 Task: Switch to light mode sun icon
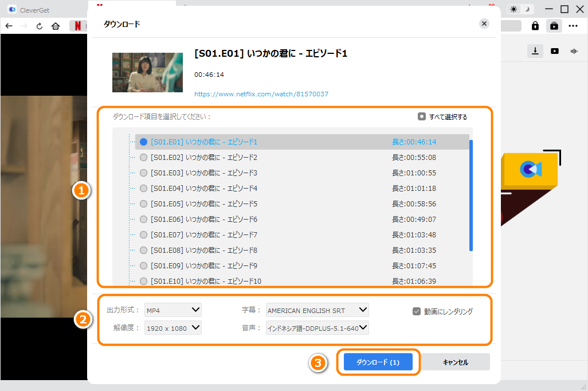coord(513,9)
